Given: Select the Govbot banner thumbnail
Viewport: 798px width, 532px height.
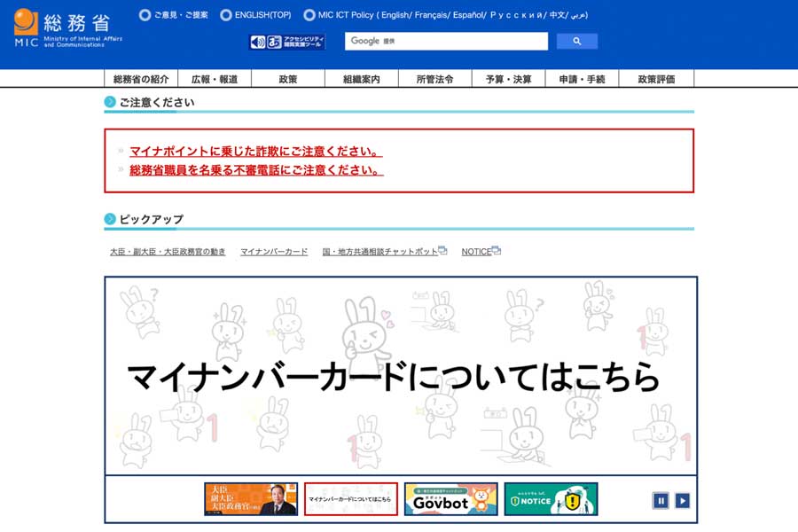Looking at the screenshot, I should coord(450,499).
